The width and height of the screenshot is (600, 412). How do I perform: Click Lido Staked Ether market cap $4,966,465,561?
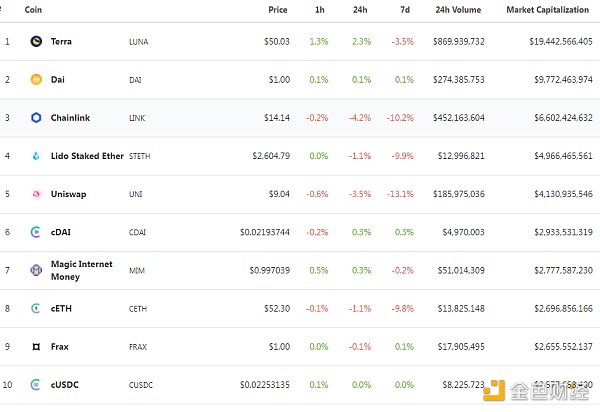tap(563, 156)
